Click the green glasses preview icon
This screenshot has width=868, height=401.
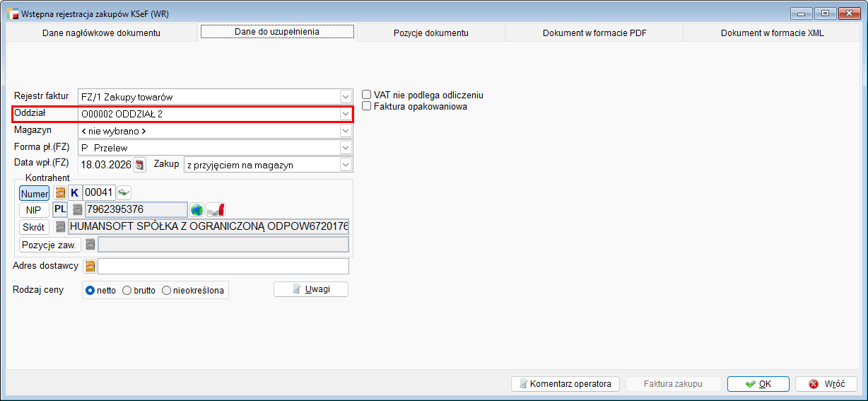tap(124, 192)
